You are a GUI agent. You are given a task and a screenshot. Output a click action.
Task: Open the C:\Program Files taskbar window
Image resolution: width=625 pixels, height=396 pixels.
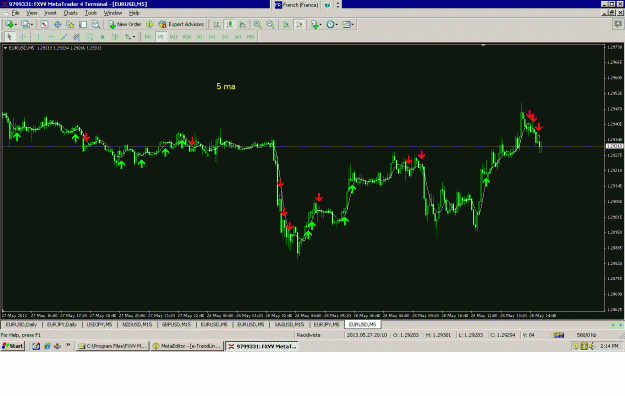(113, 346)
